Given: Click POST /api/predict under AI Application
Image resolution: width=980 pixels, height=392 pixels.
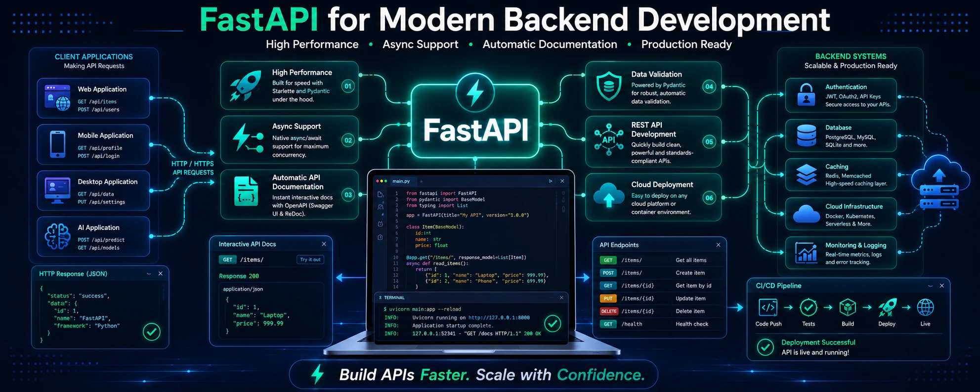Looking at the screenshot, I should click(x=101, y=240).
